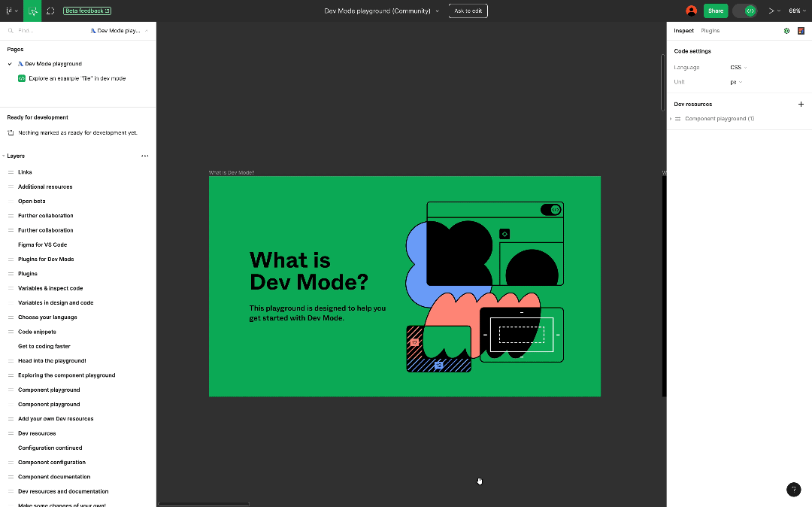Select the What is Dev Mode? frame label
Viewport: 812px width, 507px height.
232,172
